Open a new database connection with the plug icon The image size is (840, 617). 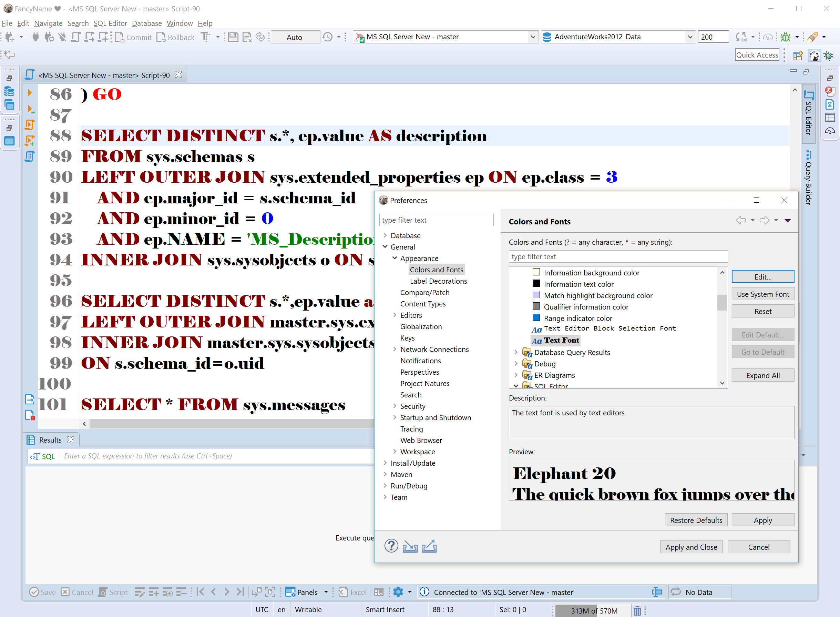35,37
